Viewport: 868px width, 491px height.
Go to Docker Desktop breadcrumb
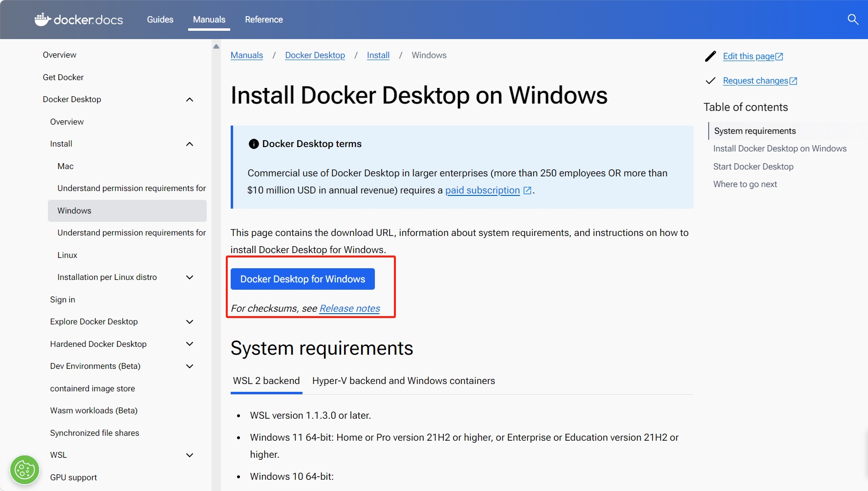pyautogui.click(x=315, y=55)
